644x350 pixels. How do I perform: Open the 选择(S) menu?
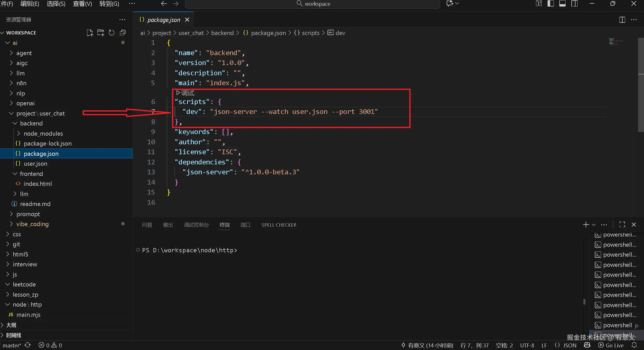(x=56, y=4)
